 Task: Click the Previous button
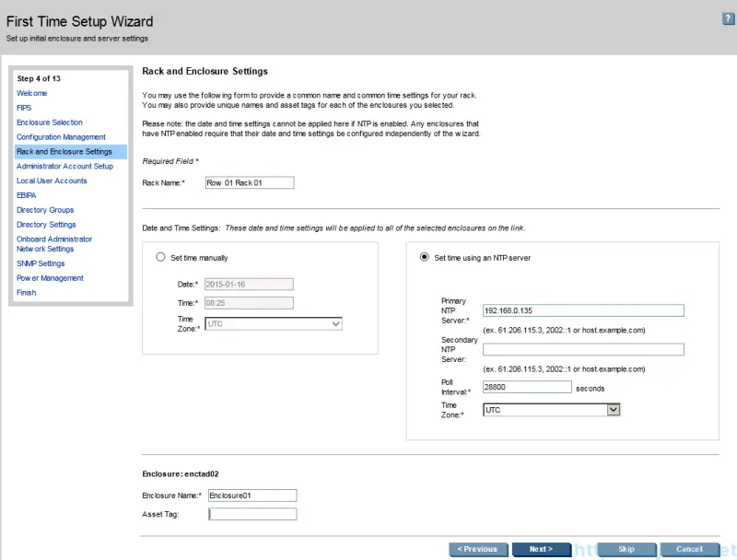pos(478,549)
